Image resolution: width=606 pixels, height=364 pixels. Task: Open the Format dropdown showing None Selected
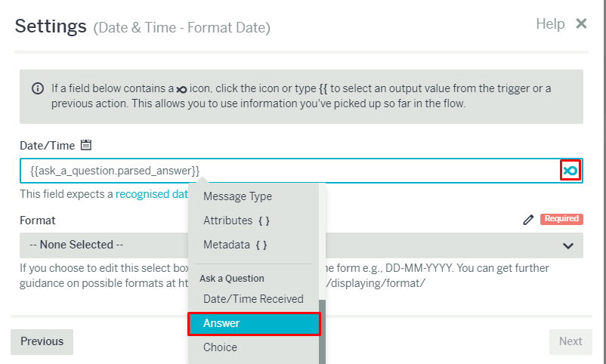pyautogui.click(x=301, y=245)
